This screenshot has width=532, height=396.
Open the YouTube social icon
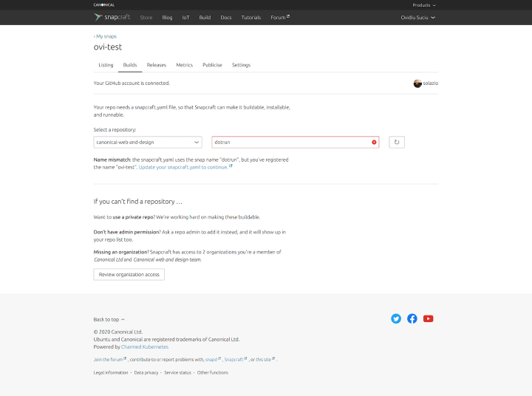(x=428, y=318)
